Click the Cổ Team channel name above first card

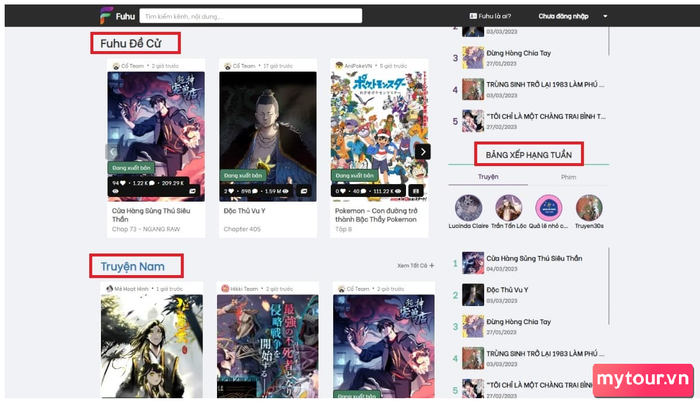[133, 66]
